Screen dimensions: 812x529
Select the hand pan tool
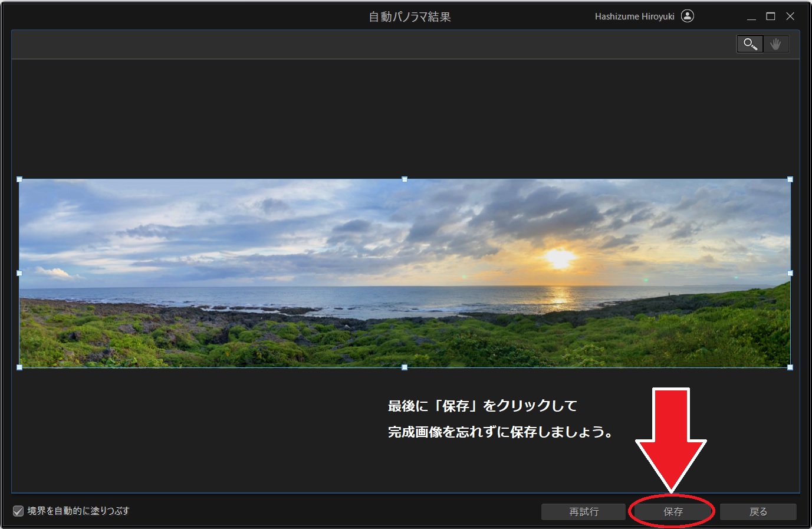(775, 44)
